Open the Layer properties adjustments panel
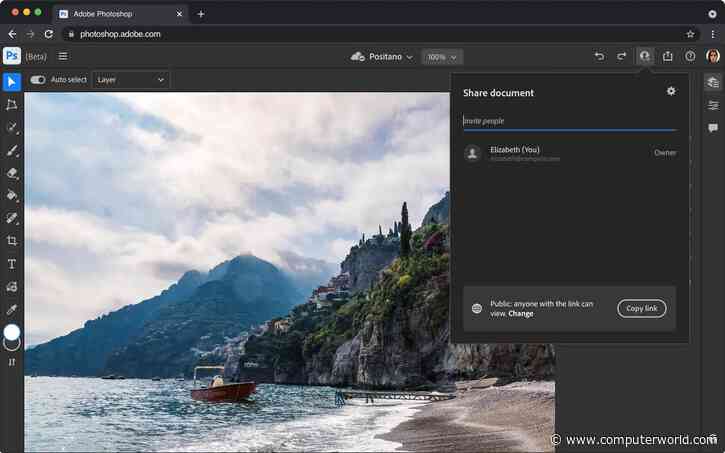Screen dimensions: 725x453 (713, 105)
